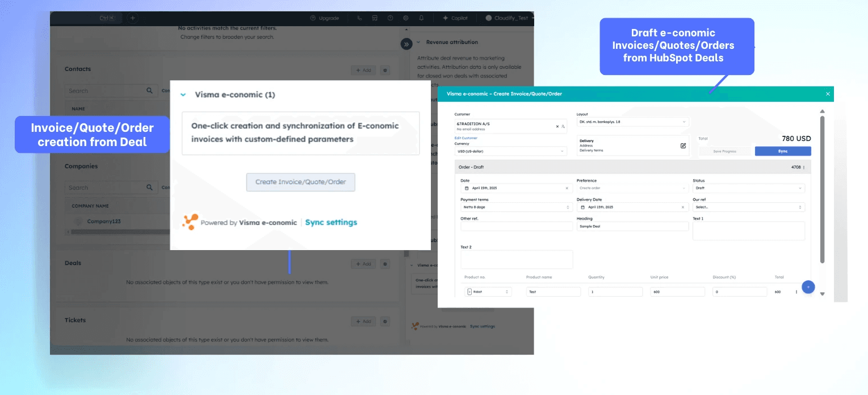Screen dimensions: 868x395
Task: Click the dialog scrollbar down arrow
Action: tap(822, 294)
